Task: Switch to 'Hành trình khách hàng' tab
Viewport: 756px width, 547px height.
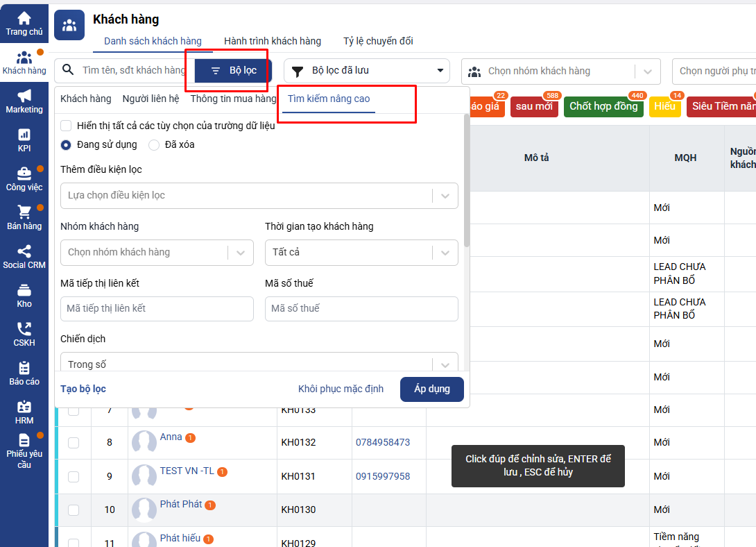Action: [x=272, y=41]
